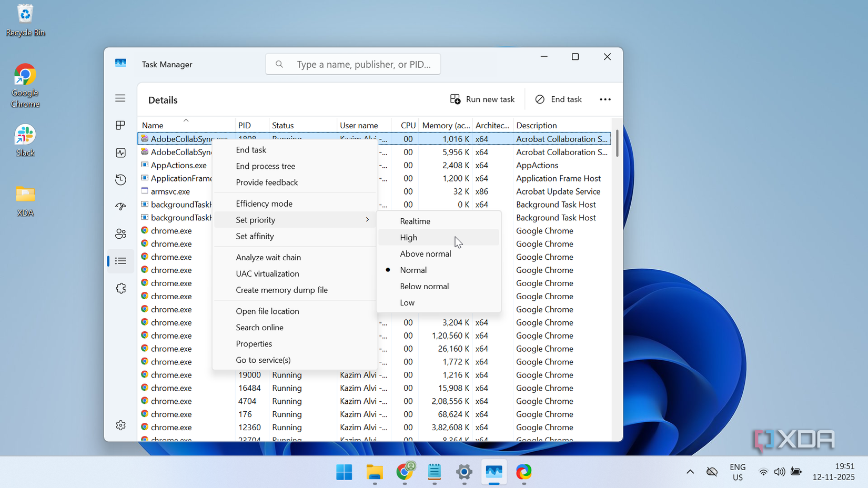
Task: Switch to the Performance view
Action: click(120, 152)
